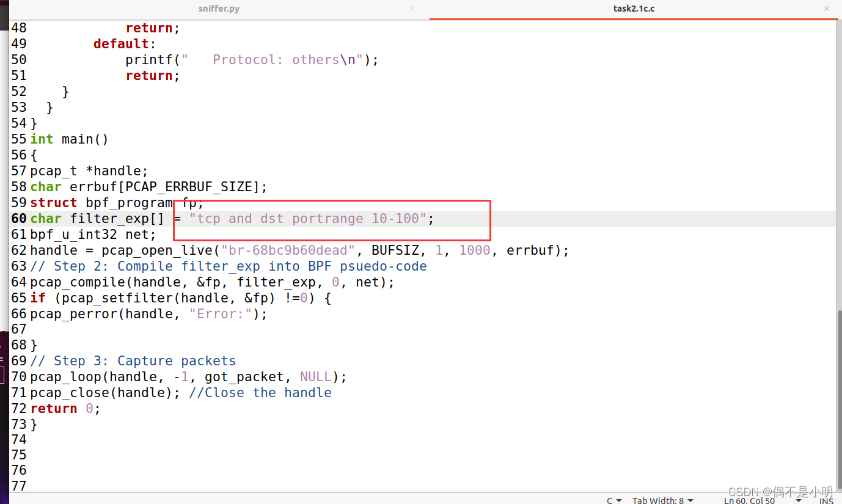The height and width of the screenshot is (504, 842).
Task: Click line number 60 in the gutter
Action: point(18,218)
